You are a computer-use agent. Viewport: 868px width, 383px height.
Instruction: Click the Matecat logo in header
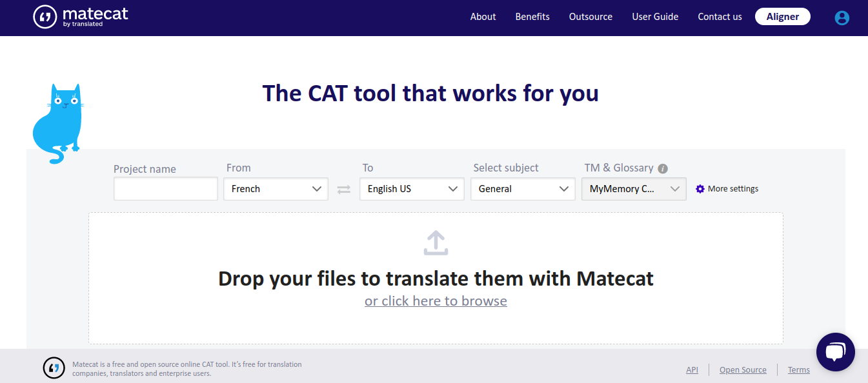tap(81, 17)
